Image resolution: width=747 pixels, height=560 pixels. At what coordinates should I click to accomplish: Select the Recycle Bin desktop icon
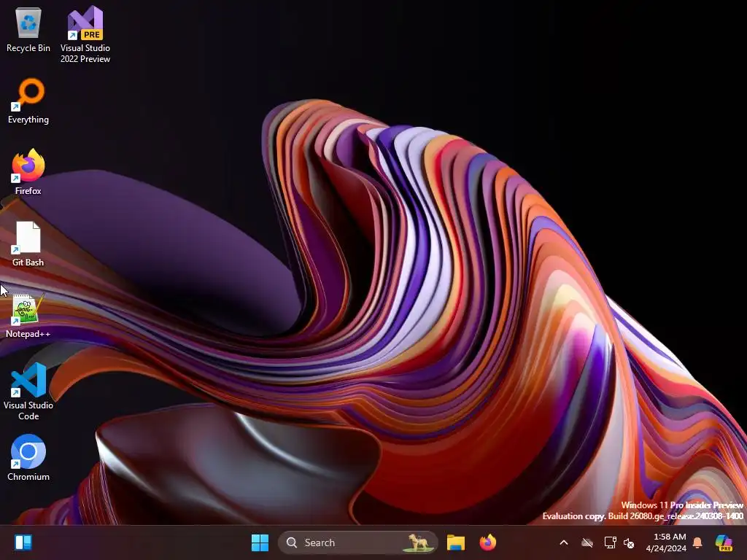point(28,30)
